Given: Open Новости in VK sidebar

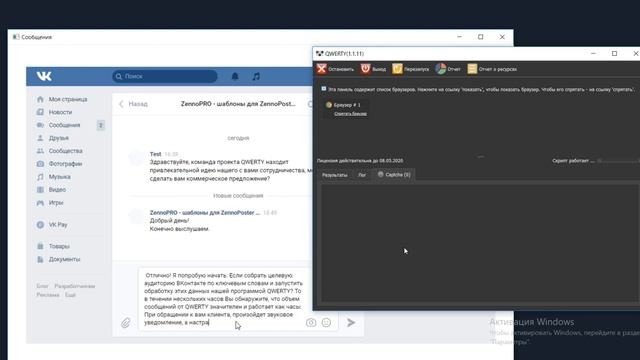Looking at the screenshot, I should coord(60,112).
